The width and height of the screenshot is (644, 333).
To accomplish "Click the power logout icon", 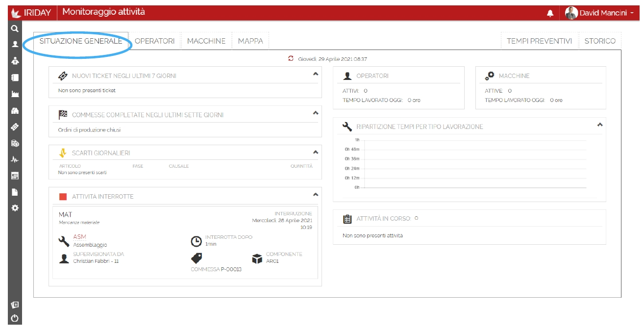I will 15,318.
